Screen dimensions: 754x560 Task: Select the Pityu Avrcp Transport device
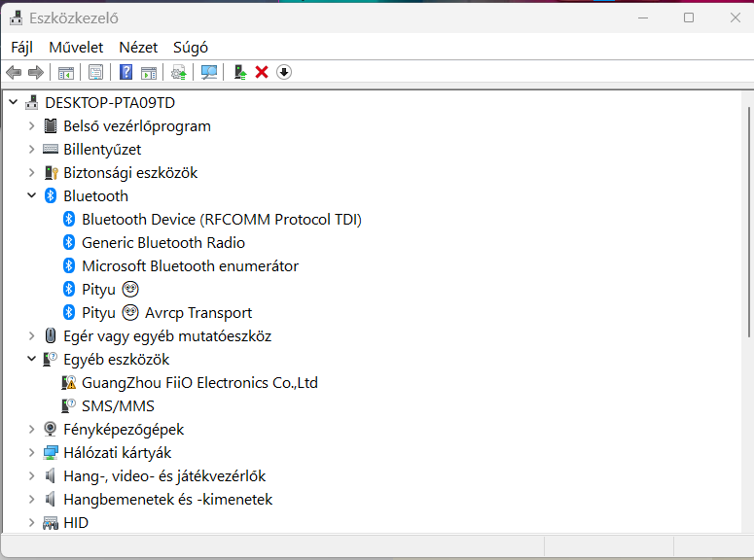pyautogui.click(x=167, y=312)
